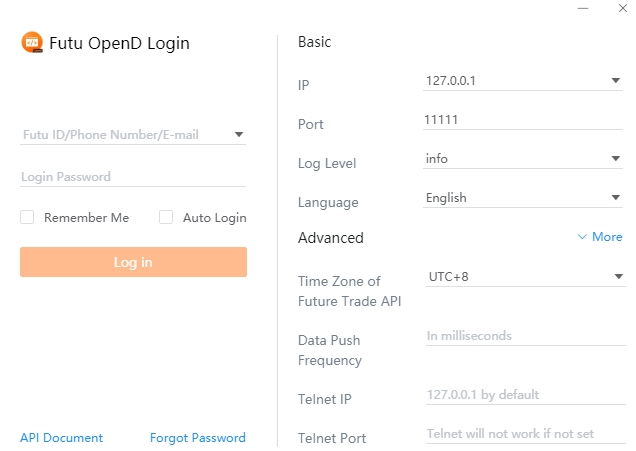Open the Log Level dropdown
Image resolution: width=636 pixels, height=451 pixels.
click(x=616, y=159)
